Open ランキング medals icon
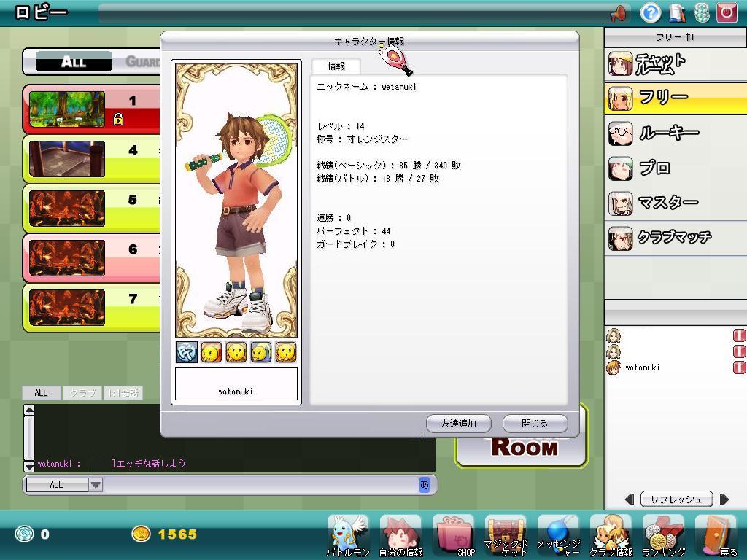 (663, 536)
